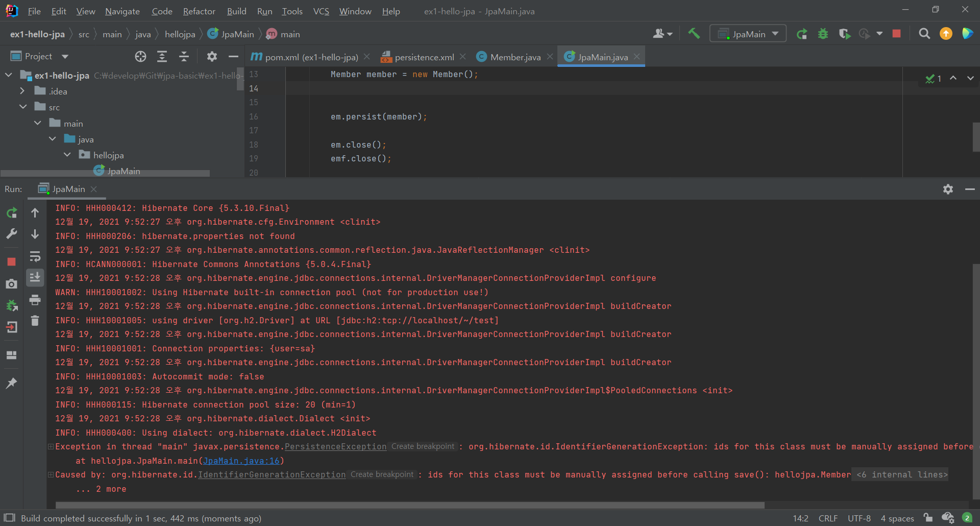The height and width of the screenshot is (526, 980).
Task: Collapse the main folder in tree
Action: tap(37, 123)
